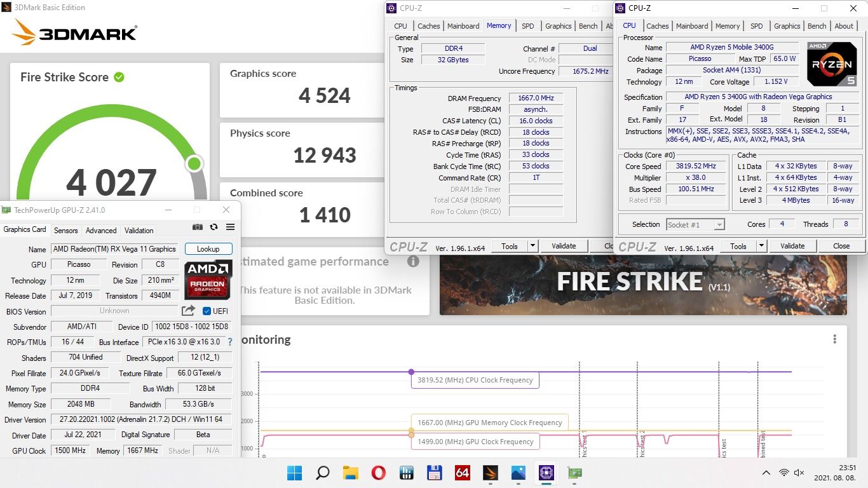868x488 pixels.
Task: Click the CPU-Z icon on the taskbar
Action: (546, 473)
